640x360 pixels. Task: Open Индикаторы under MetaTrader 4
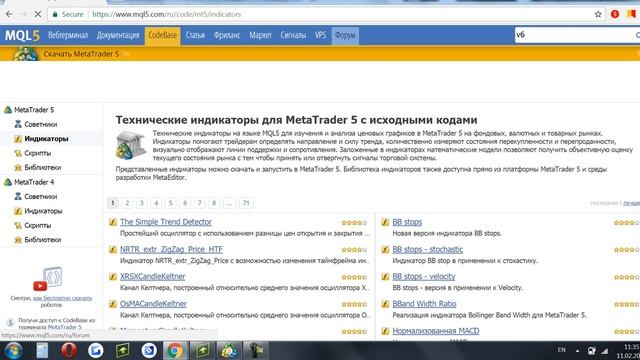tap(43, 211)
